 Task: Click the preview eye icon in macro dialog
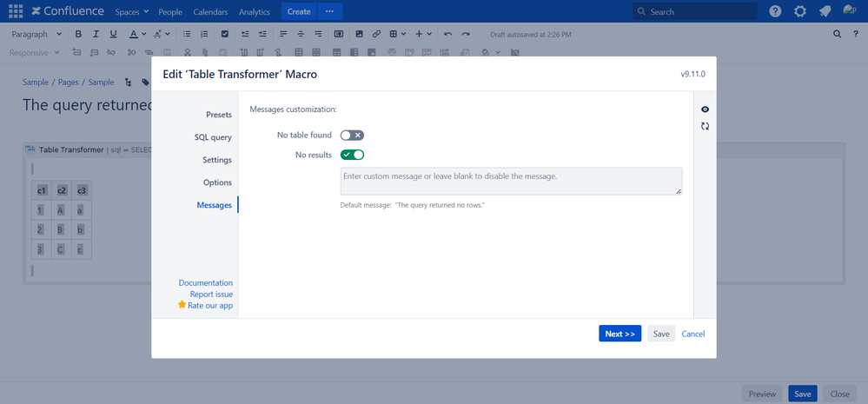pyautogui.click(x=705, y=109)
